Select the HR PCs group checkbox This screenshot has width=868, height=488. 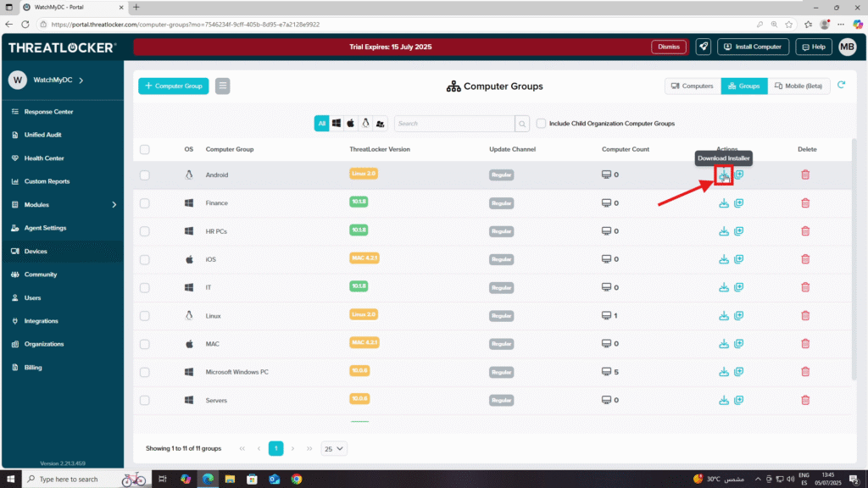tap(144, 231)
